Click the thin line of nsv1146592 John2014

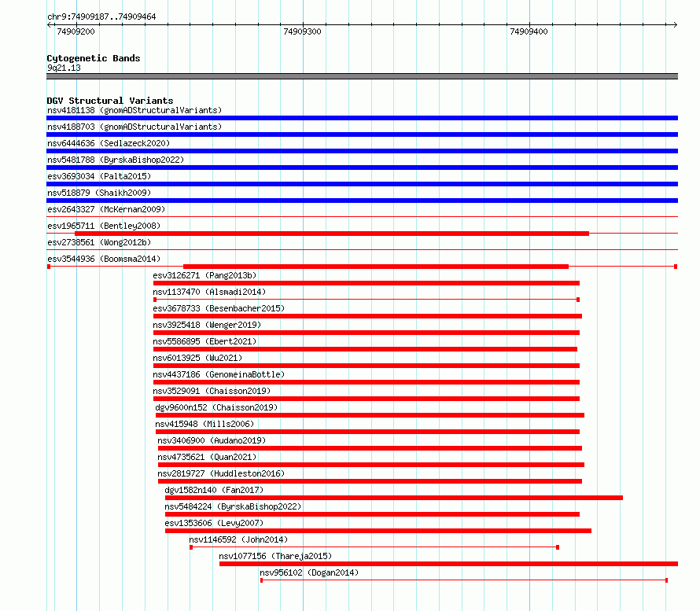tap(374, 547)
